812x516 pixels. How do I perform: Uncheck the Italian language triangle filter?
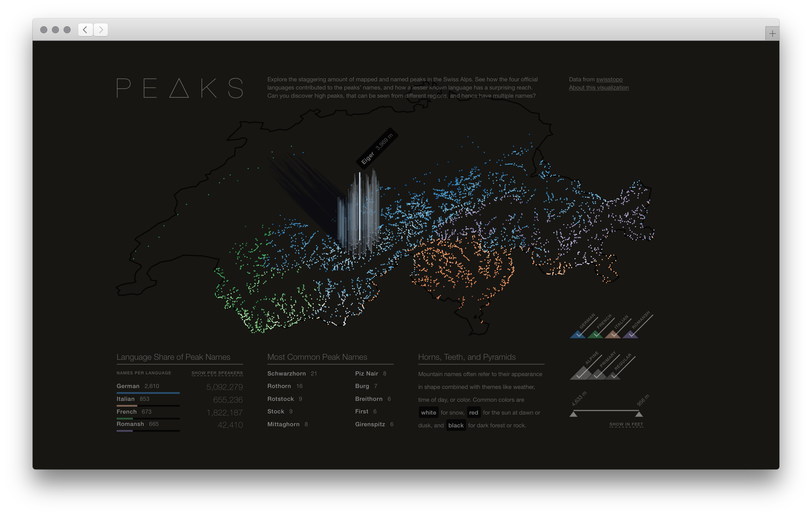613,335
